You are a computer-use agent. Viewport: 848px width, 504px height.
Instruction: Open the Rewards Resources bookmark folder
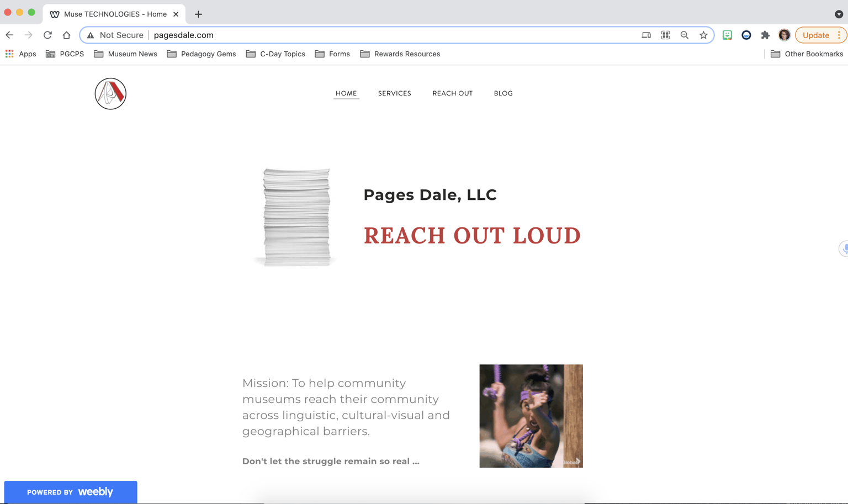[x=400, y=54]
